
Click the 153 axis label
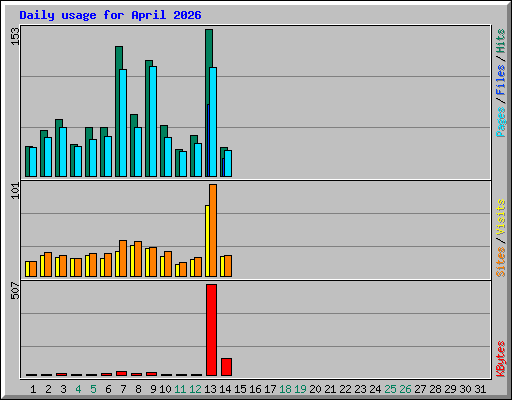(x=15, y=37)
